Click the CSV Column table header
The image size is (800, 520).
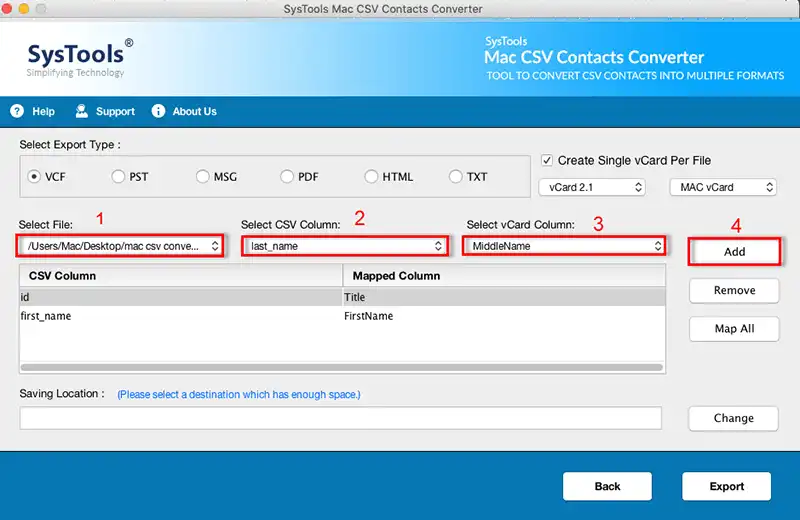tap(181, 276)
